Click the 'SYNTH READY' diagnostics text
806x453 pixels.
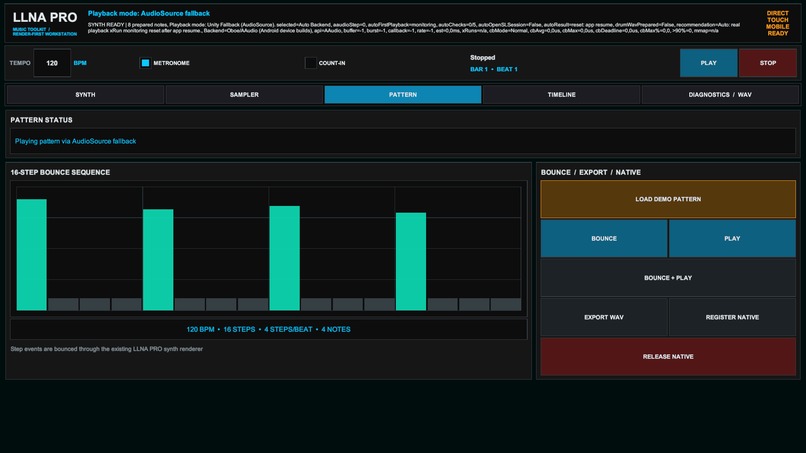click(x=414, y=27)
